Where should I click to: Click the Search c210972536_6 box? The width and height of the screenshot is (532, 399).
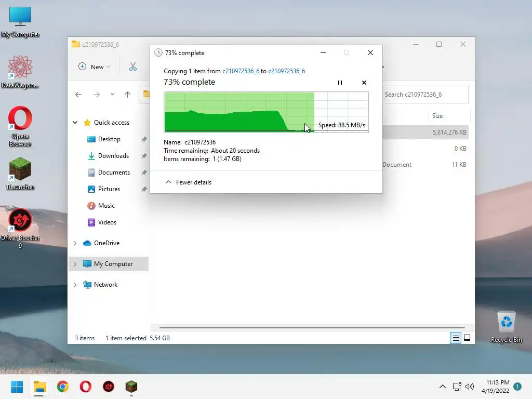click(425, 95)
